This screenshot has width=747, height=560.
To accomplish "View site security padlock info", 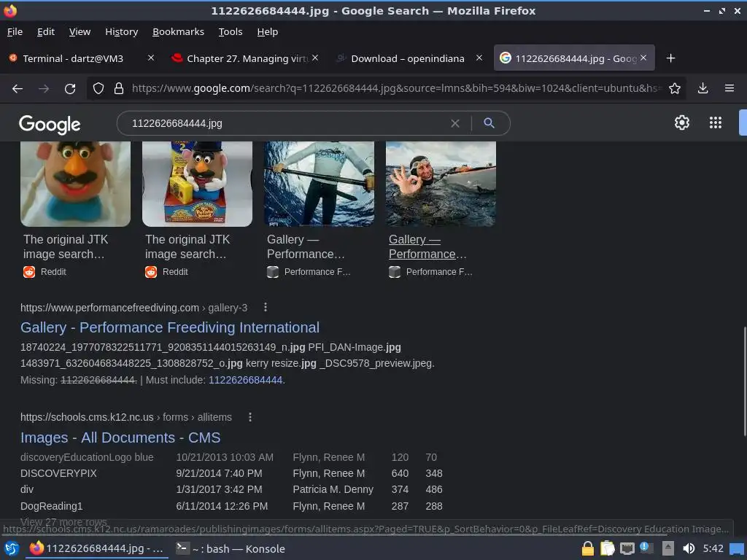I will 119,88.
